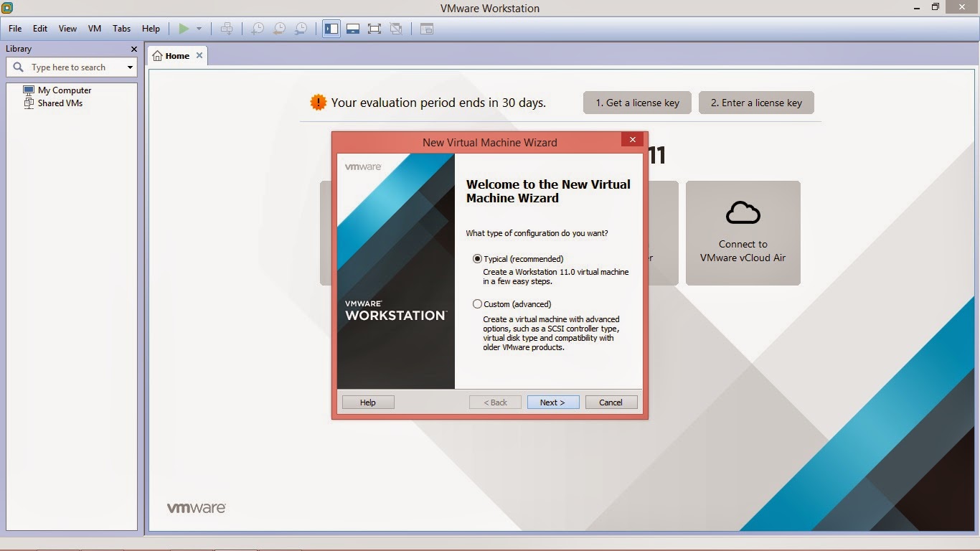This screenshot has height=551, width=980.
Task: Open the Edit menu
Action: pyautogui.click(x=40, y=29)
